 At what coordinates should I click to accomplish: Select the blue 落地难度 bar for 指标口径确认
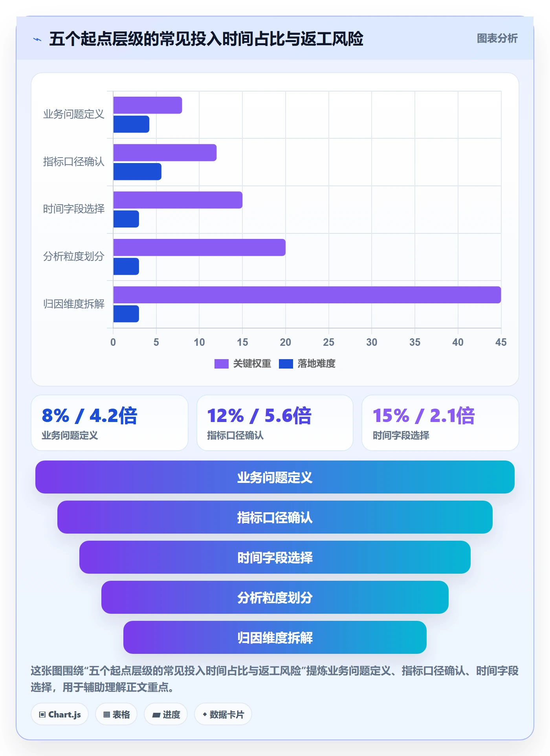pyautogui.click(x=137, y=172)
